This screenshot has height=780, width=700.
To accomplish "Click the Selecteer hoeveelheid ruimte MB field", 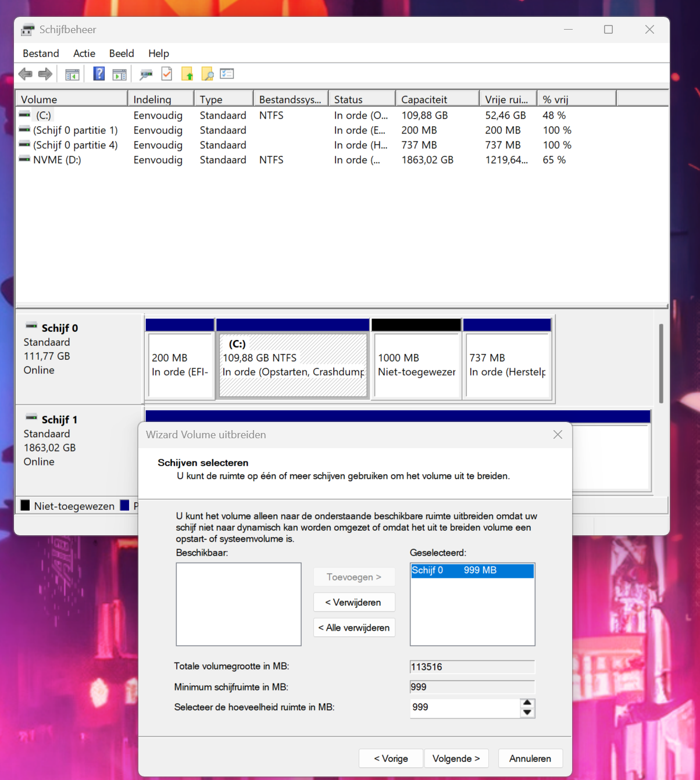I will pos(465,707).
